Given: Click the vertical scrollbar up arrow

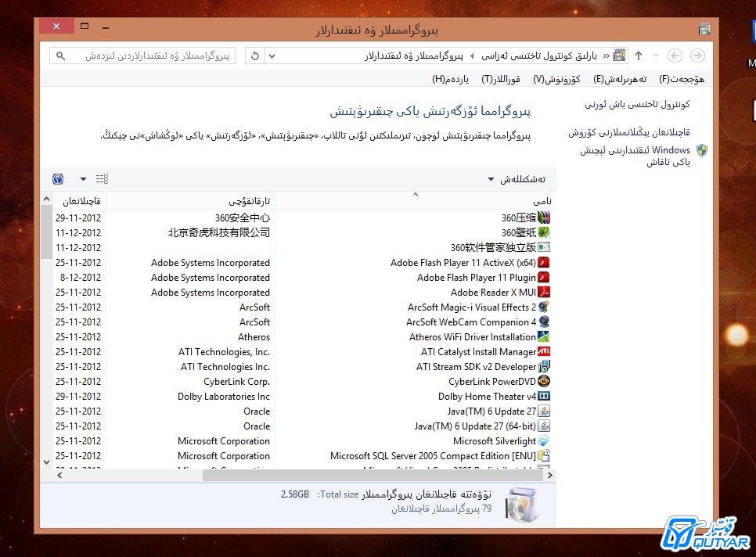Looking at the screenshot, I should pyautogui.click(x=46, y=199).
